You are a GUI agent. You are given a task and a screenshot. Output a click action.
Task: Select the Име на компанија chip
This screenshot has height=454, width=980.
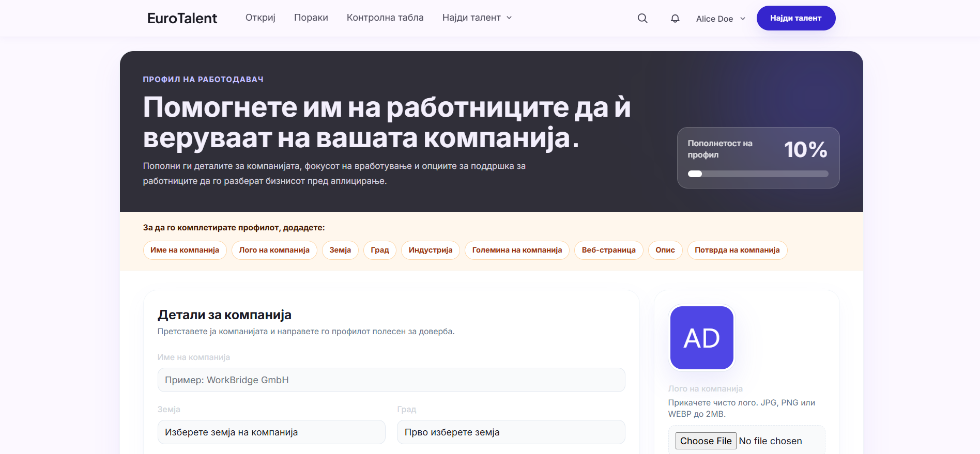click(x=185, y=250)
